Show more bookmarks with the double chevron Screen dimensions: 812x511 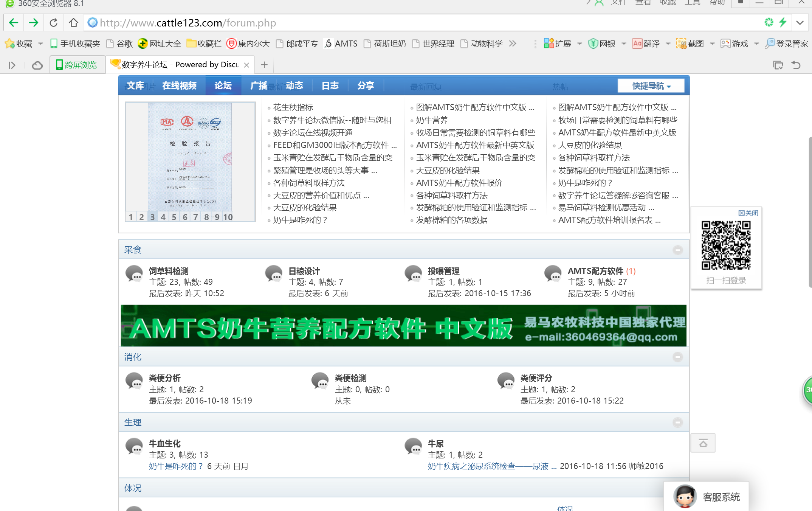coord(513,43)
